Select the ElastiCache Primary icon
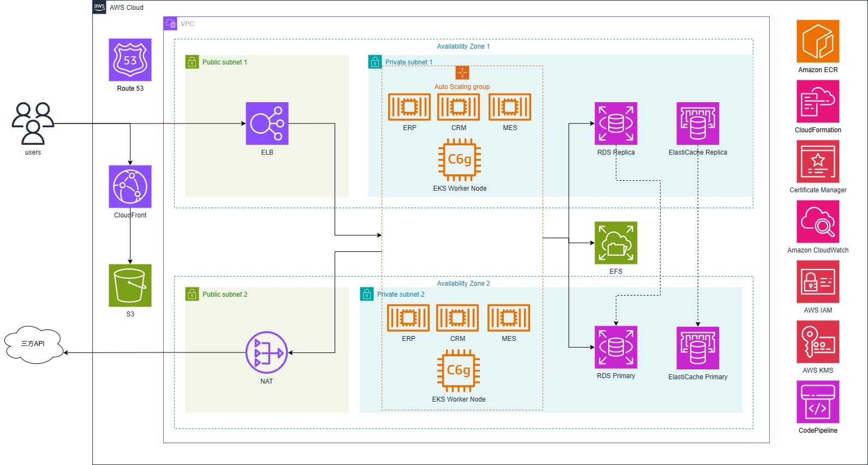Screen dimensions: 868x465 coord(698,348)
